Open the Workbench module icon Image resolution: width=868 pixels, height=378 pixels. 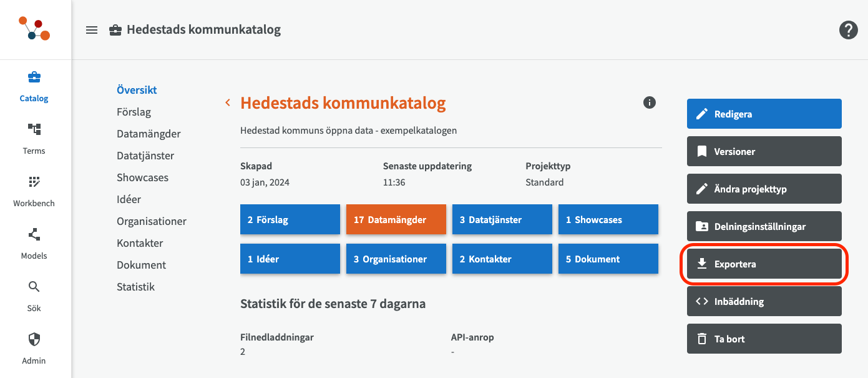pyautogui.click(x=34, y=182)
